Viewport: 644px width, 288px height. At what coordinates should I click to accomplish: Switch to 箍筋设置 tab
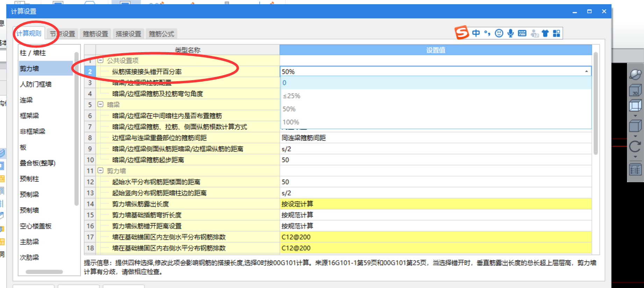click(x=95, y=34)
